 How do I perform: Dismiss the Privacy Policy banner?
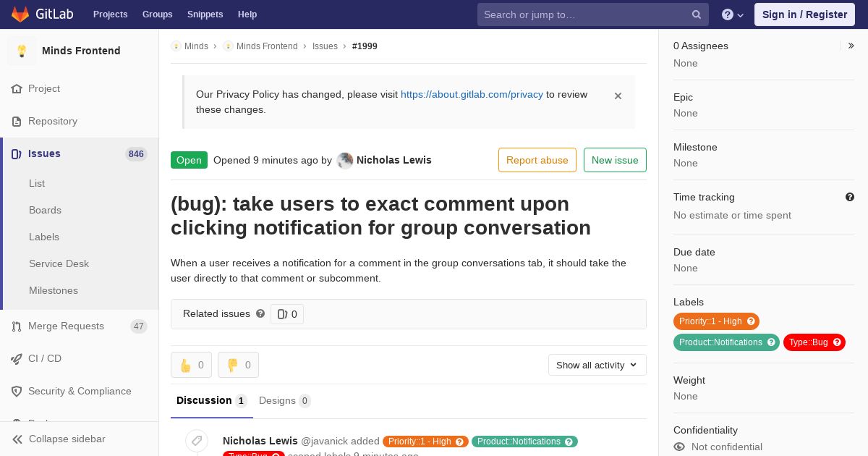(618, 96)
